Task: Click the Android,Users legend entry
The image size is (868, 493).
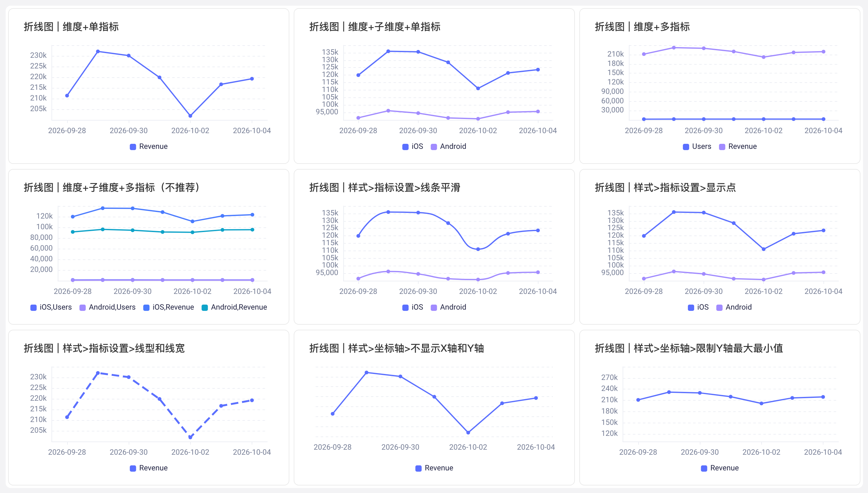Action: coord(107,307)
